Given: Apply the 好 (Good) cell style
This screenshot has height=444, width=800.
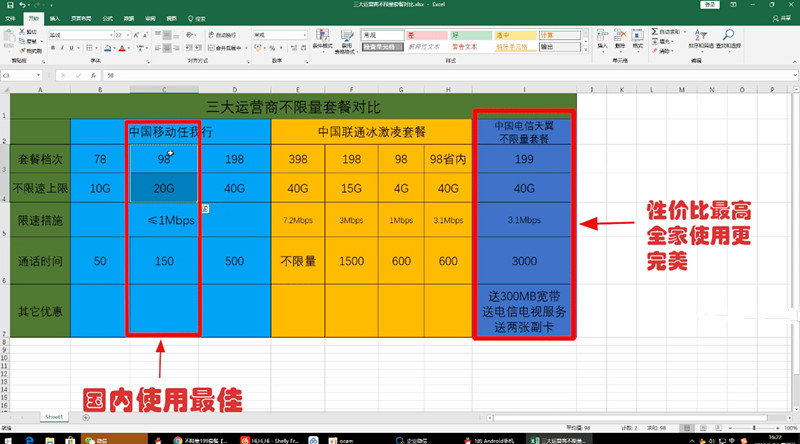Looking at the screenshot, I should click(470, 35).
